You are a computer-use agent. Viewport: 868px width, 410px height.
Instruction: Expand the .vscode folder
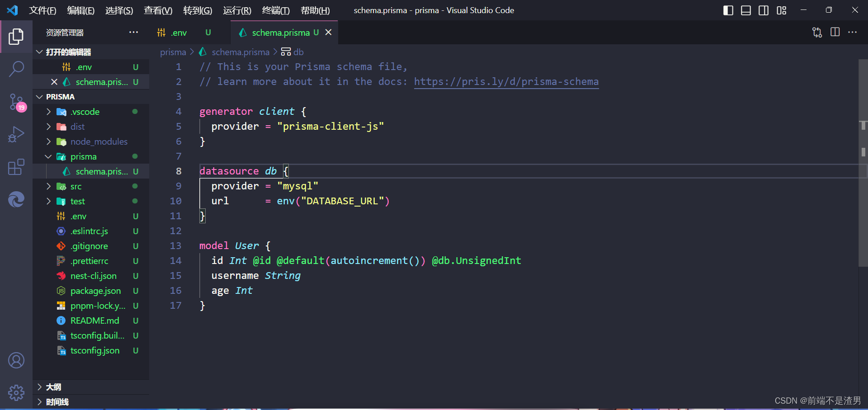[x=91, y=112]
